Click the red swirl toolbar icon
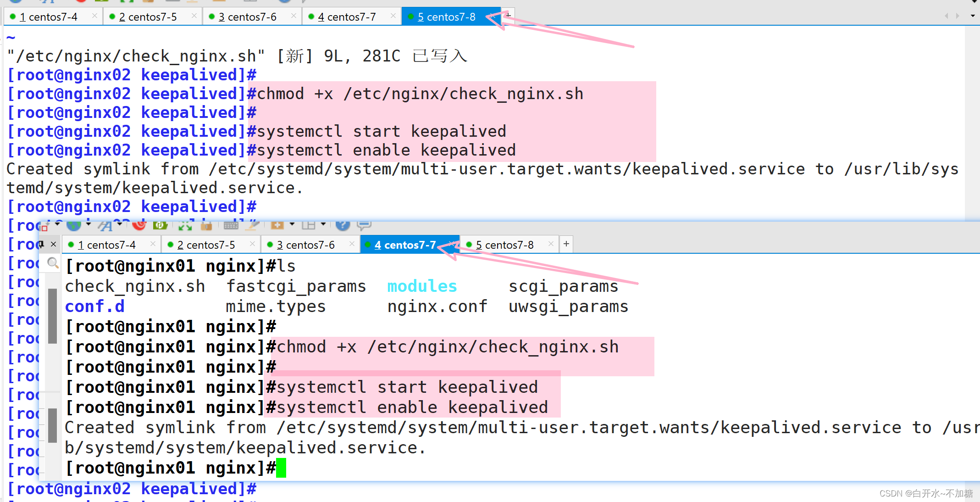980x502 pixels. click(139, 225)
